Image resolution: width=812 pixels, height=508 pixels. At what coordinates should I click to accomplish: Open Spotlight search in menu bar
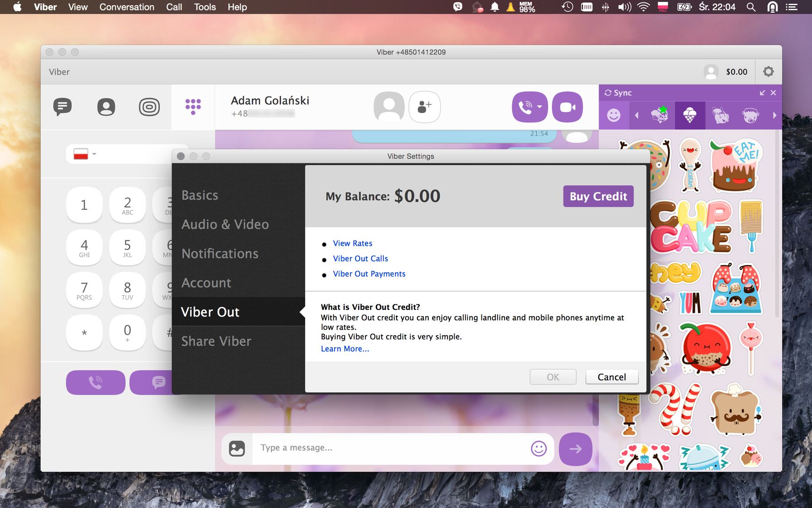pos(751,7)
